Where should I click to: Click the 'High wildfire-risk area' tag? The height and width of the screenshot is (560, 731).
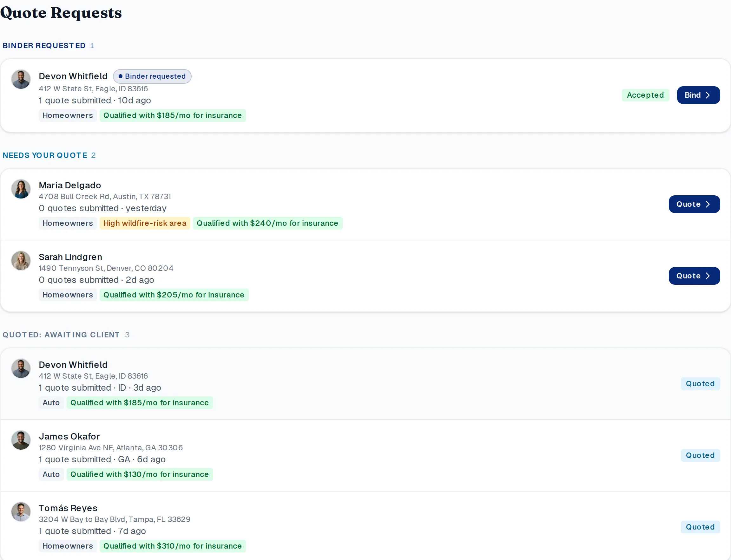point(145,223)
